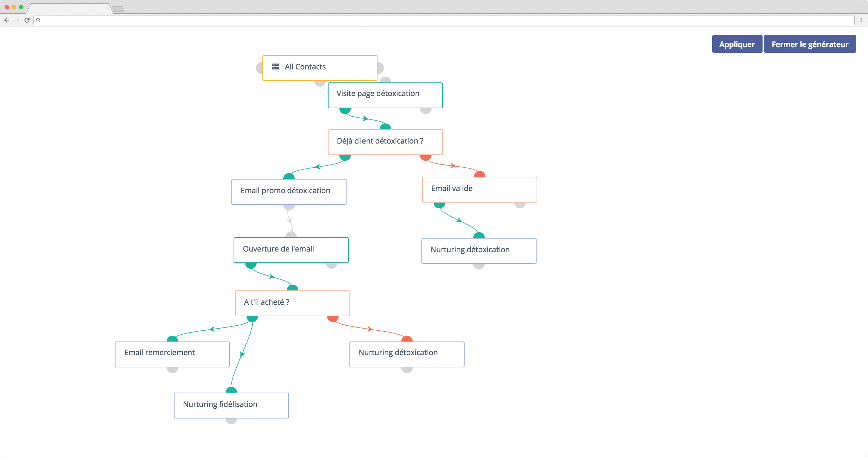Screen dimensions: 868x457
Task: Click the search icon in address bar
Action: tap(39, 20)
